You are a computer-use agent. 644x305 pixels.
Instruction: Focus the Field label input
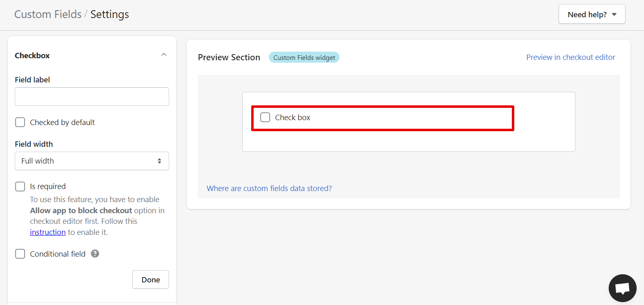tap(92, 97)
